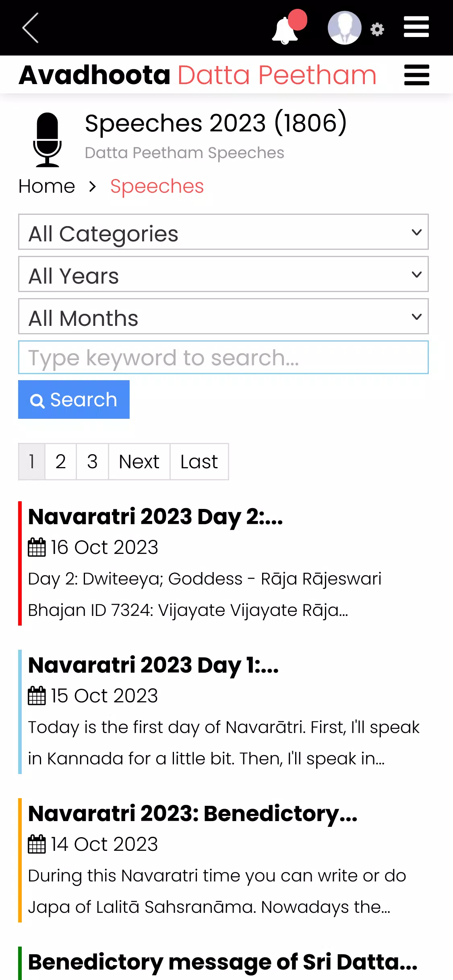Open Navaratri 2023 Day 1 speech
This screenshot has height=980, width=453.
coord(153,665)
